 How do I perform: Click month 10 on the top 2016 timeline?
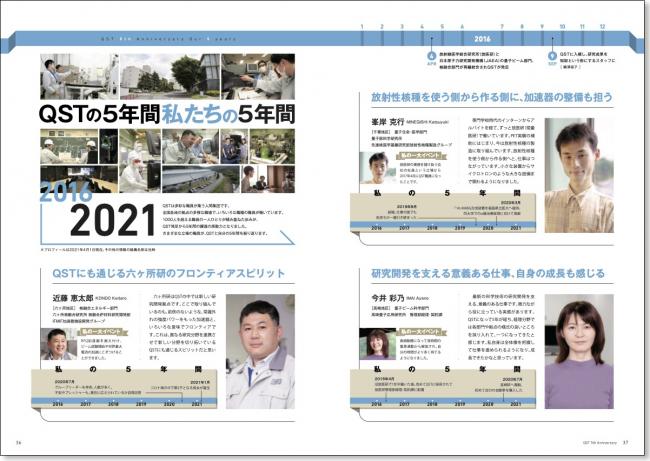click(x=562, y=27)
